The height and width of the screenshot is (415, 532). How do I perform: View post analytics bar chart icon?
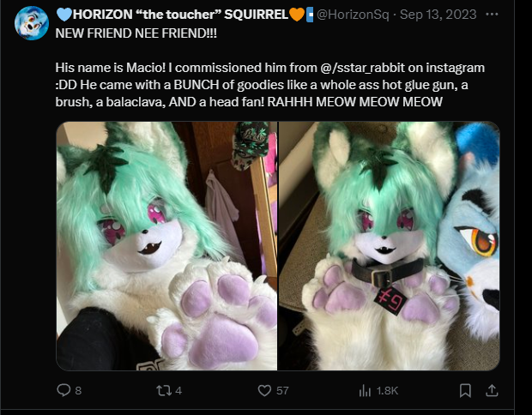[x=365, y=391]
